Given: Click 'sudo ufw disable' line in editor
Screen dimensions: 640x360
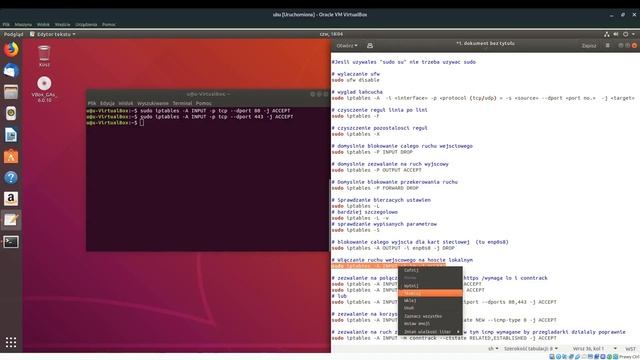Looking at the screenshot, I should pos(356,80).
